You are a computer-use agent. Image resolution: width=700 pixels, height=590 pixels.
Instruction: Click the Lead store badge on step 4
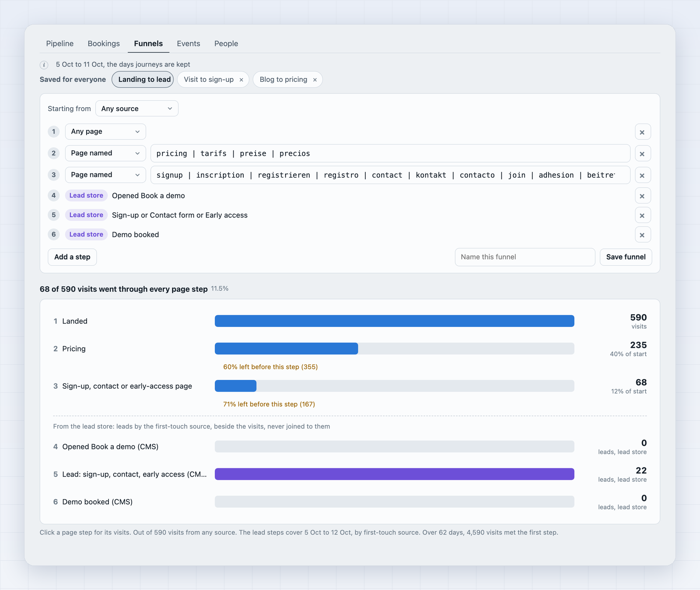(86, 195)
